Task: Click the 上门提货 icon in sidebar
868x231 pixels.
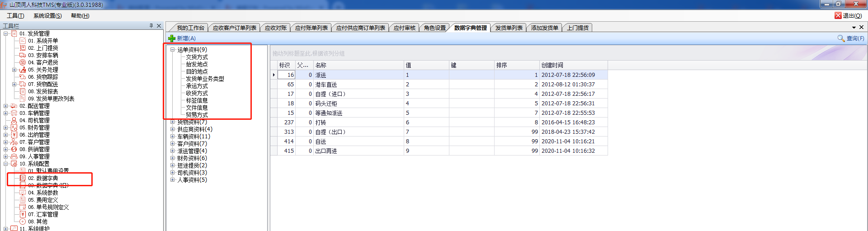Action: (x=23, y=48)
